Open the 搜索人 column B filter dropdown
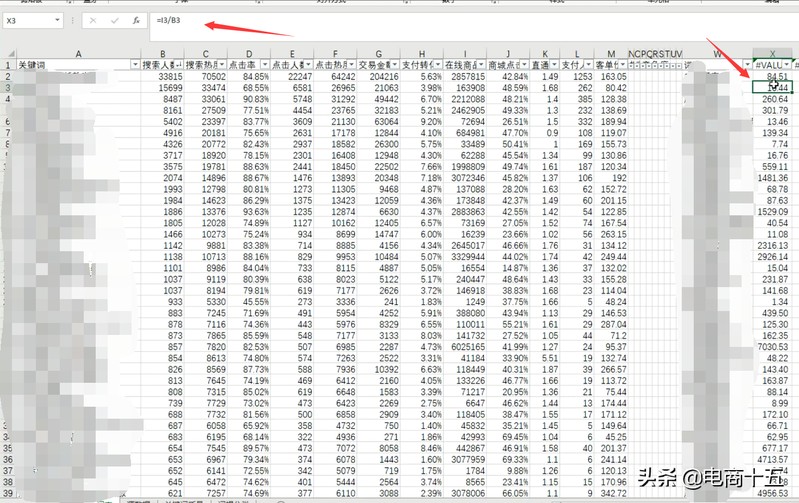This screenshot has width=799, height=503. [179, 65]
